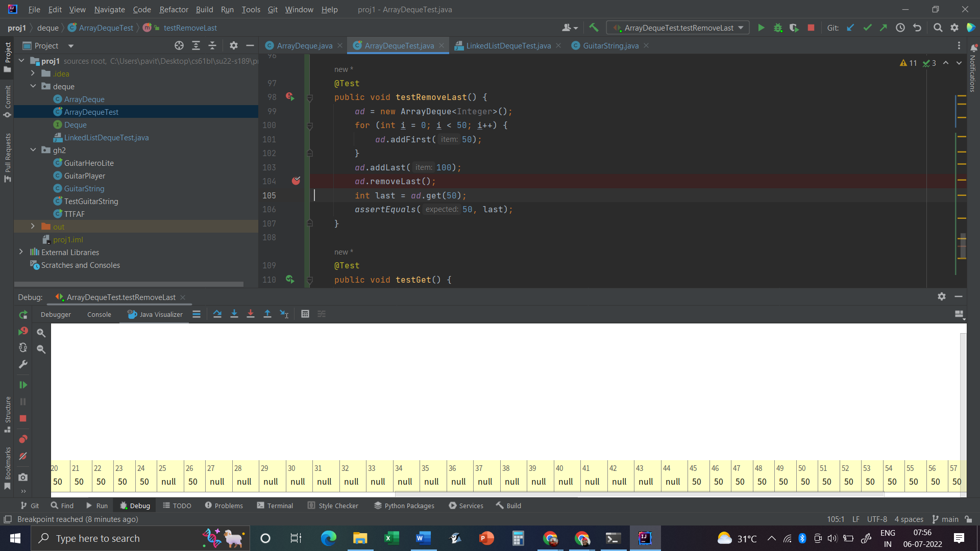Click the Build project hammer icon
Viewport: 980px width, 551px height.
(x=594, y=28)
